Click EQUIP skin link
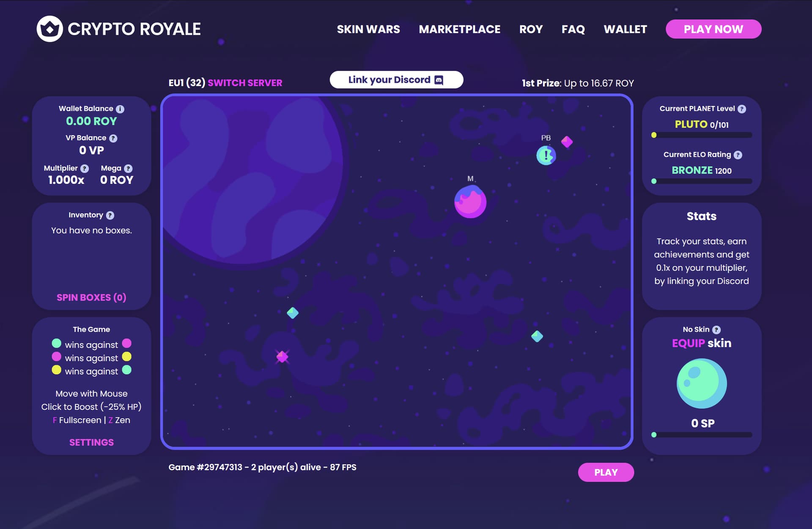Image resolution: width=812 pixels, height=529 pixels. coord(702,343)
